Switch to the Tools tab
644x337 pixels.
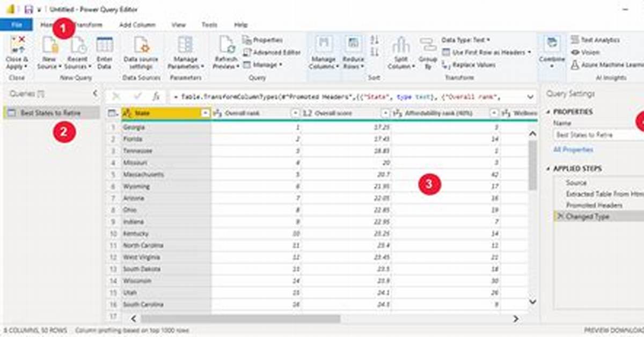pyautogui.click(x=209, y=25)
